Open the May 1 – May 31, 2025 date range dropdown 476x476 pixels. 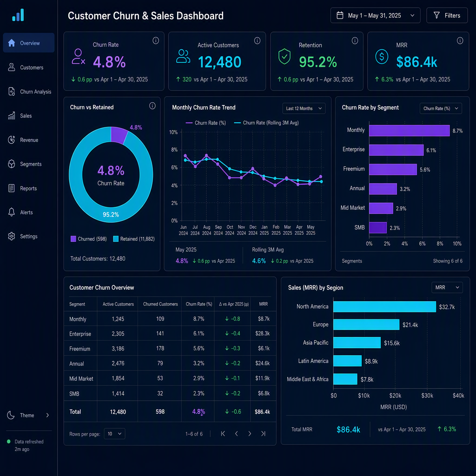click(375, 15)
